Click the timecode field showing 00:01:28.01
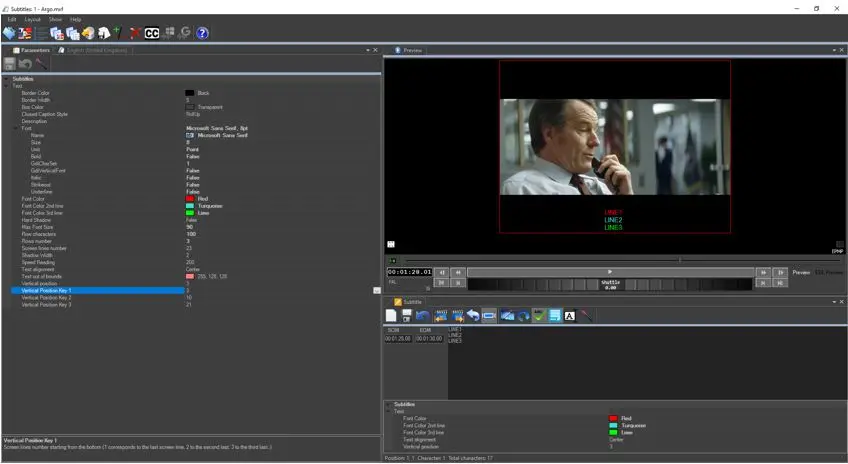 (x=409, y=272)
